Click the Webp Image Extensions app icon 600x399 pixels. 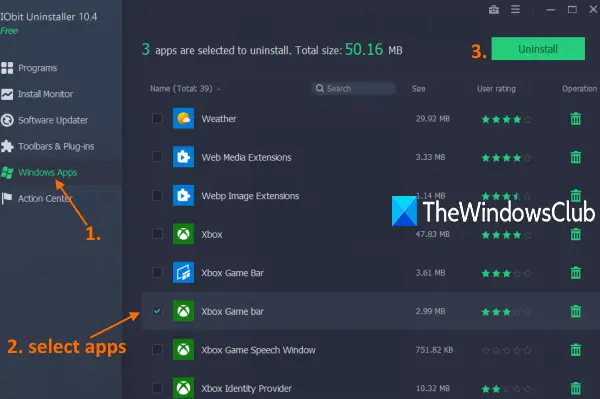pos(183,195)
